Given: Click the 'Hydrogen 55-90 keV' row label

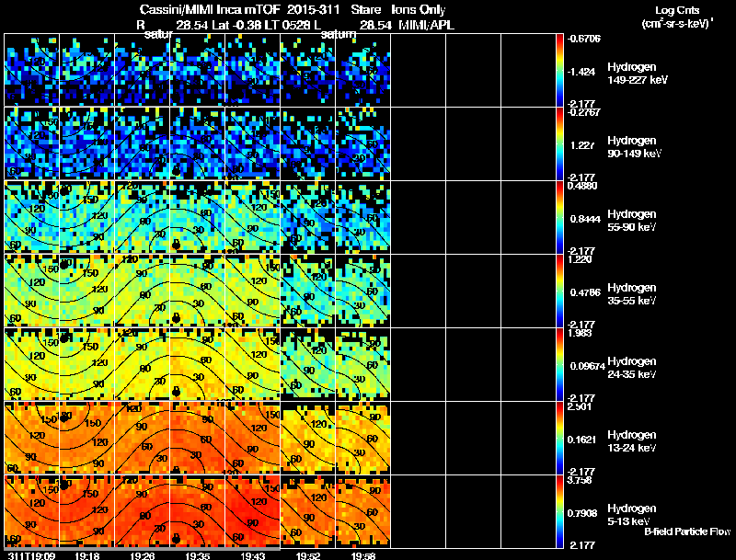Looking at the screenshot, I should click(x=632, y=221).
